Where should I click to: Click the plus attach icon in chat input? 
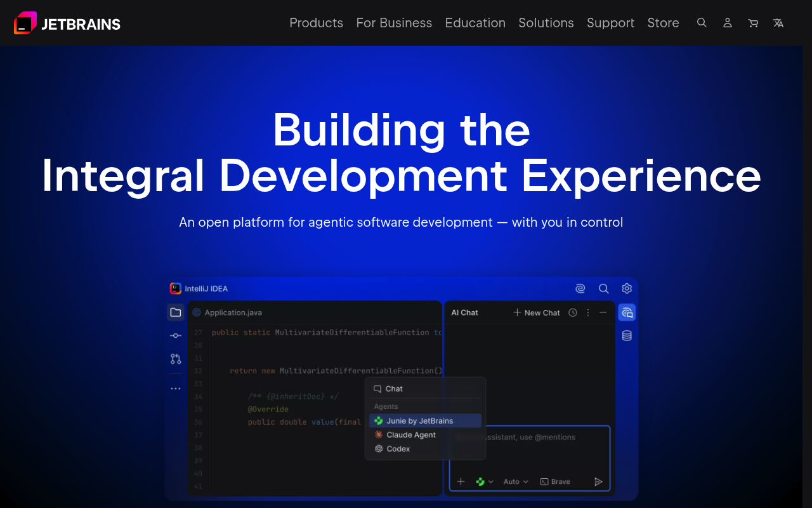pos(461,481)
